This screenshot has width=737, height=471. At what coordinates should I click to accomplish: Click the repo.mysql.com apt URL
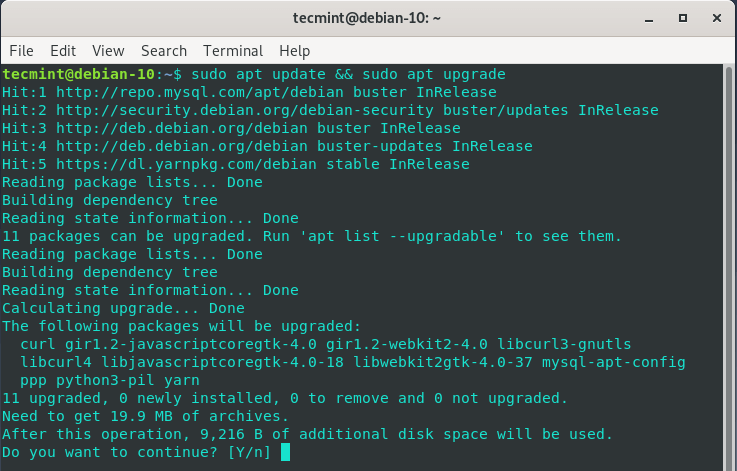point(154,92)
